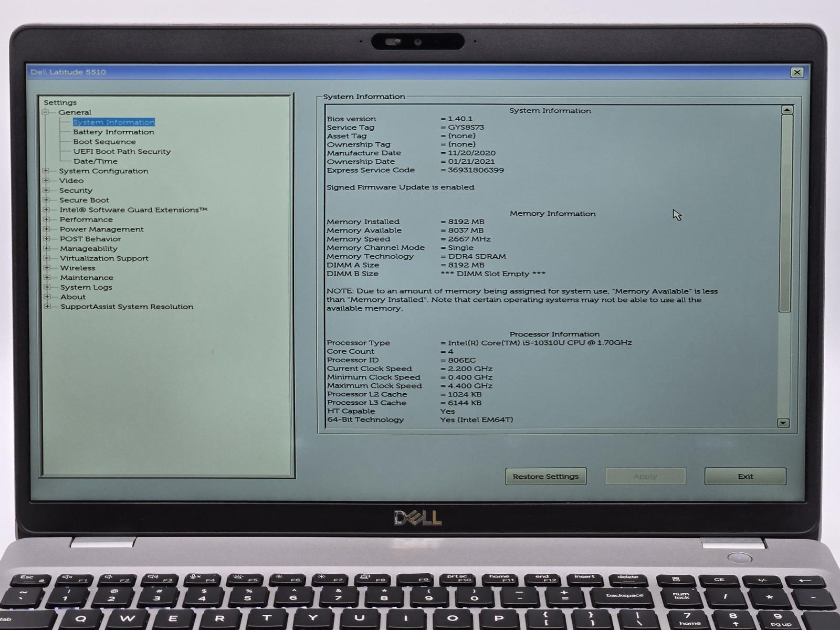The height and width of the screenshot is (630, 840).
Task: Expand the Virtualization Support node
Action: [47, 258]
